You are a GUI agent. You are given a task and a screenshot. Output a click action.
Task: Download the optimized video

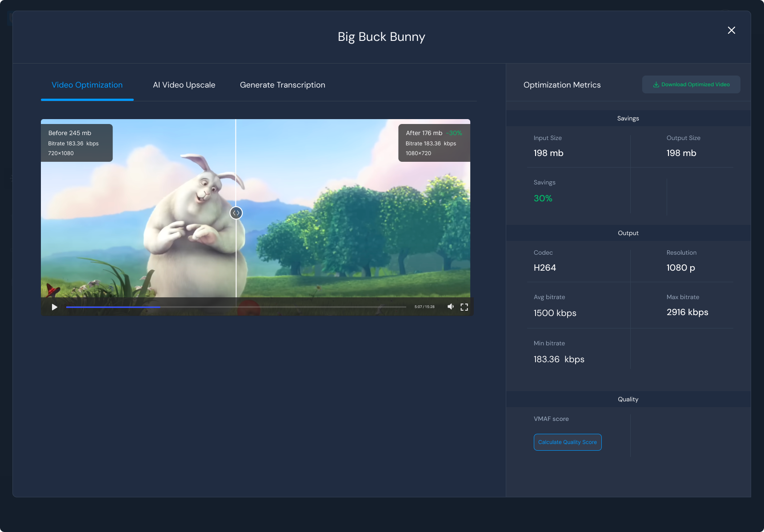[x=691, y=84]
